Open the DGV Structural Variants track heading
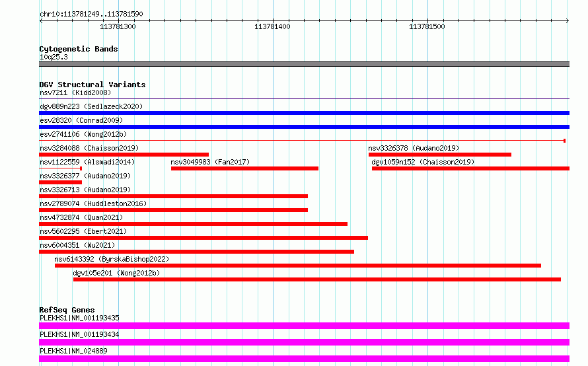Screen dimensions: 588x366 pos(92,85)
